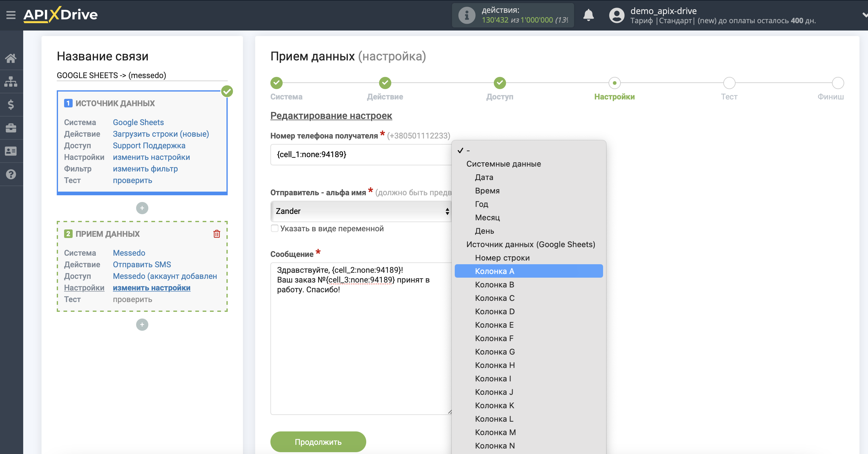868x454 pixels.
Task: Choose Колонка E in the list
Action: click(529, 325)
